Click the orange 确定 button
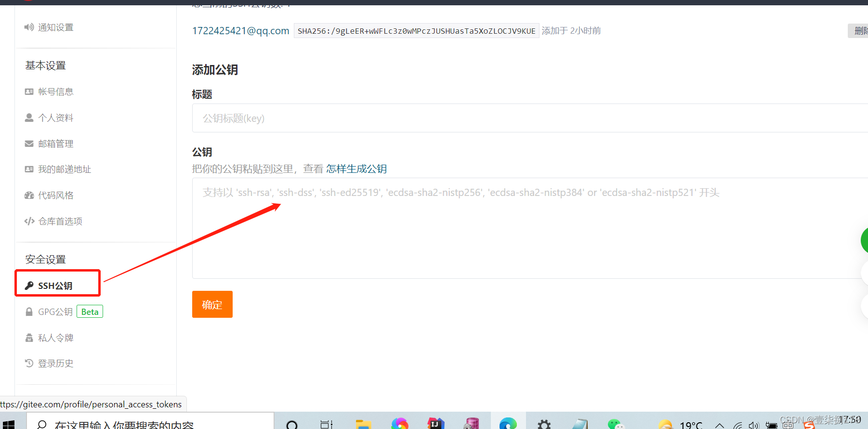 click(x=212, y=304)
